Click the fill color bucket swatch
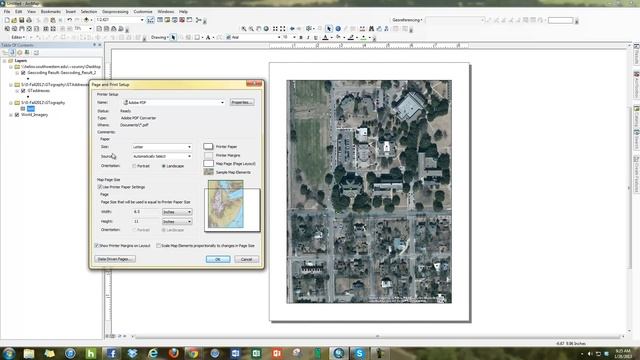The height and width of the screenshot is (360, 640). (x=338, y=38)
